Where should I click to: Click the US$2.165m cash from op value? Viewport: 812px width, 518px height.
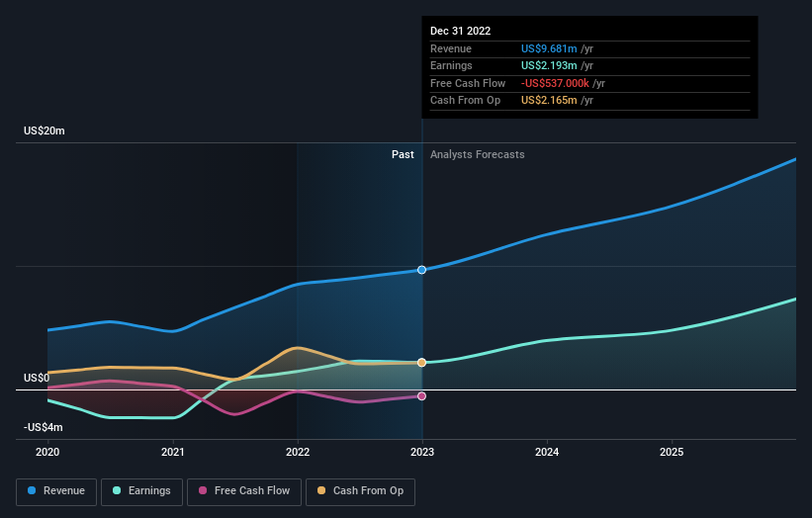[549, 101]
